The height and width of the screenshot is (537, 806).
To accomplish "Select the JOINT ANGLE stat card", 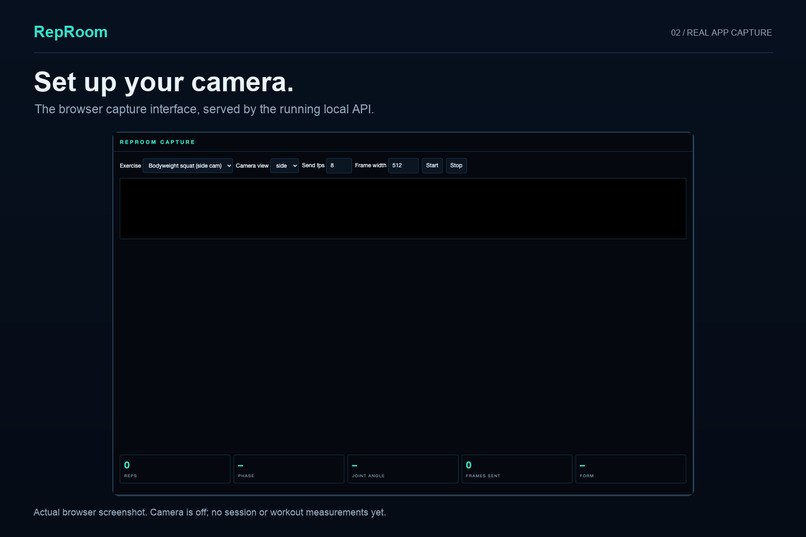I will [x=403, y=469].
